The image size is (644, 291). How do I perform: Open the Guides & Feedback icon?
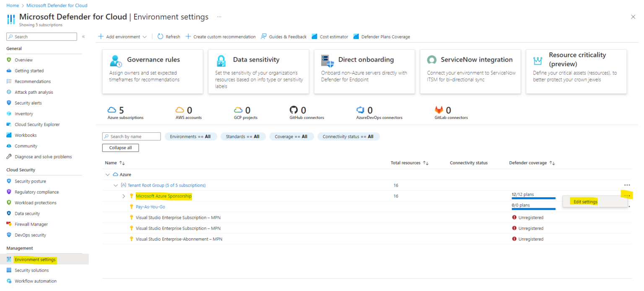pos(263,36)
